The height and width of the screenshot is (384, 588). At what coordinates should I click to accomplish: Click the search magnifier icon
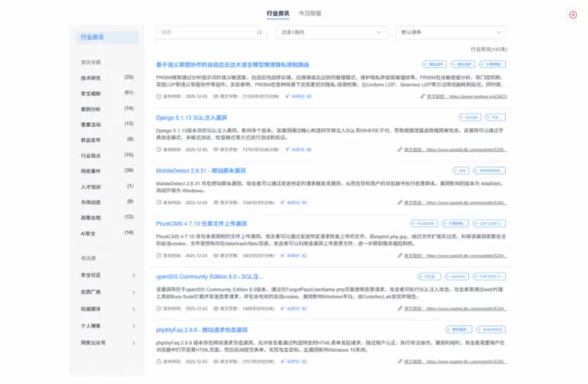(x=260, y=33)
